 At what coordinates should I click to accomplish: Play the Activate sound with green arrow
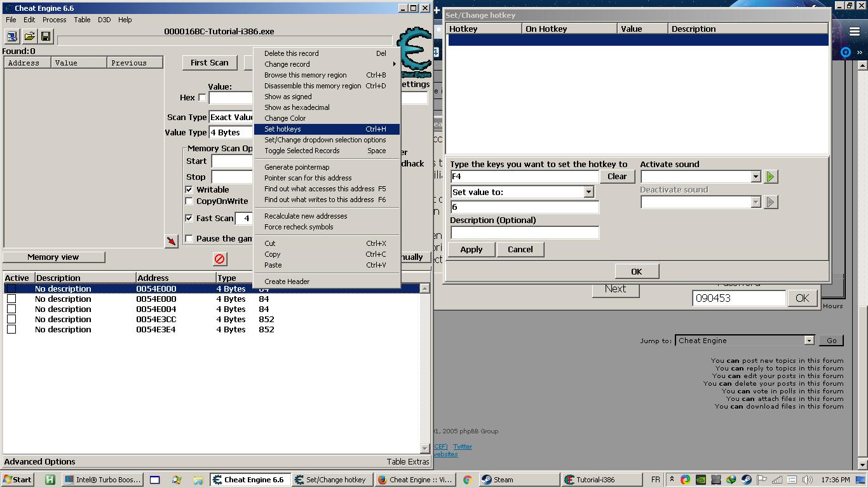click(770, 177)
